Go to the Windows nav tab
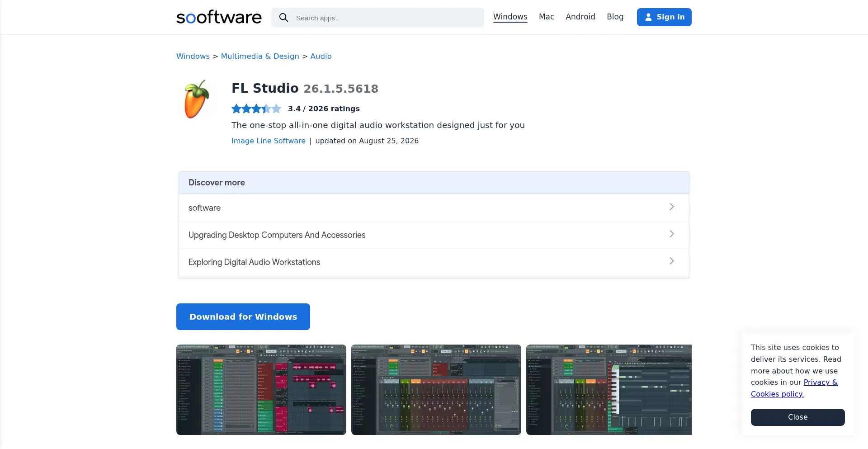This screenshot has height=449, width=868. (510, 17)
